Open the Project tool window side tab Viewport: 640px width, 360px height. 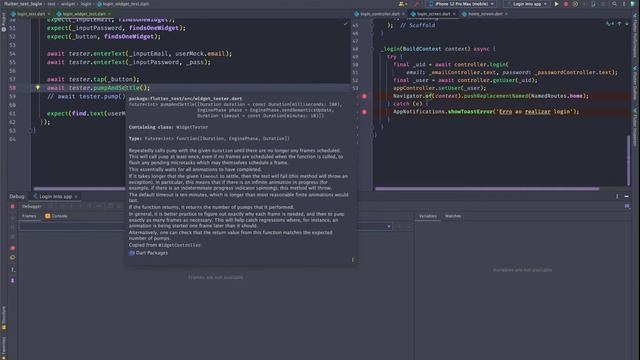(4, 22)
